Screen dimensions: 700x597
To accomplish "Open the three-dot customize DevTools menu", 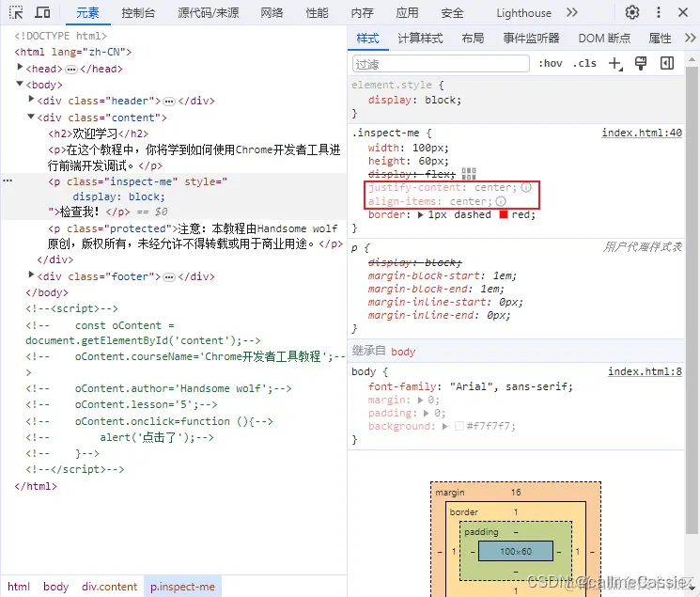I will click(x=658, y=12).
